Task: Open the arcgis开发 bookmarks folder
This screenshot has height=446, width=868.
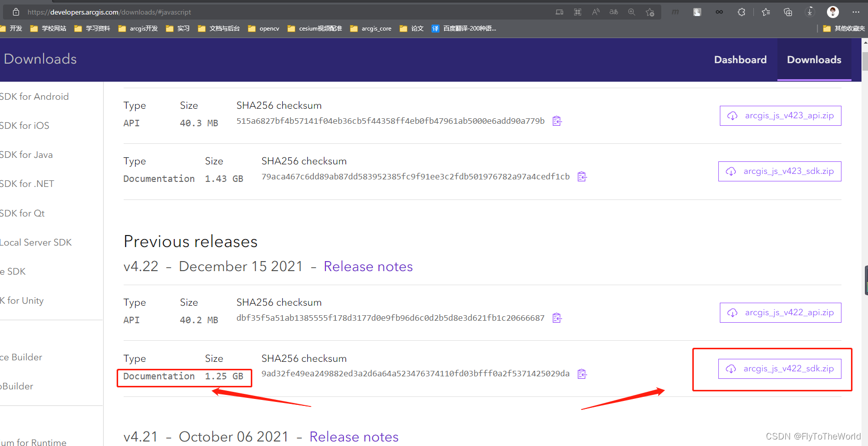Action: (138, 29)
